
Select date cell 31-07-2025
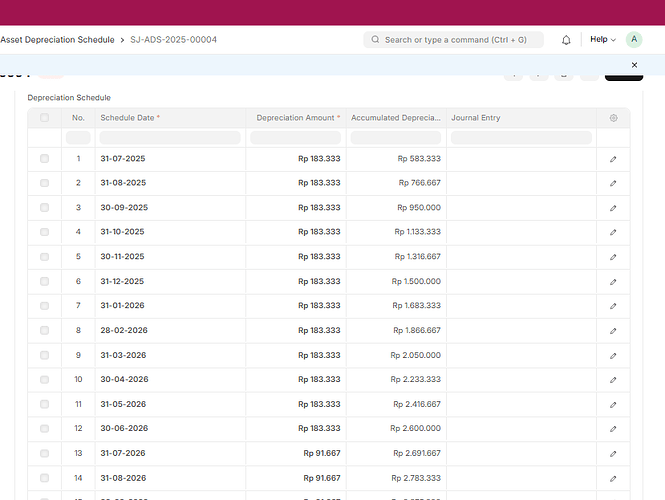[x=123, y=159]
